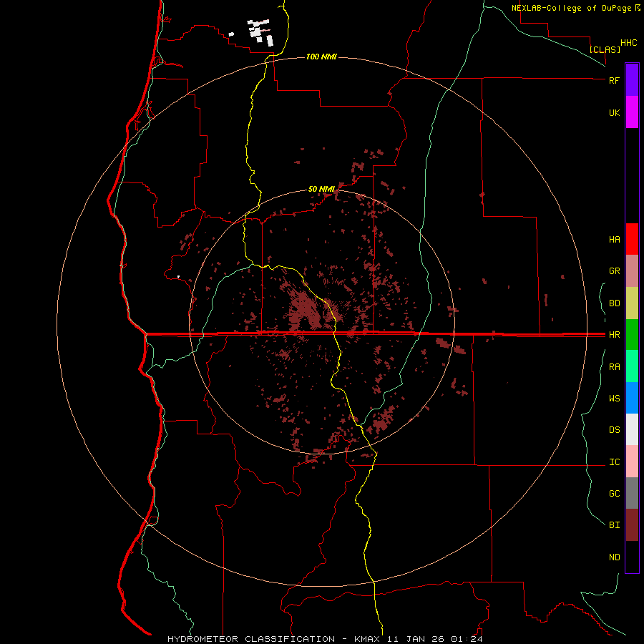Pick the green HR legend color swatch
Viewport: 644px width, 644px height.
[x=632, y=335]
